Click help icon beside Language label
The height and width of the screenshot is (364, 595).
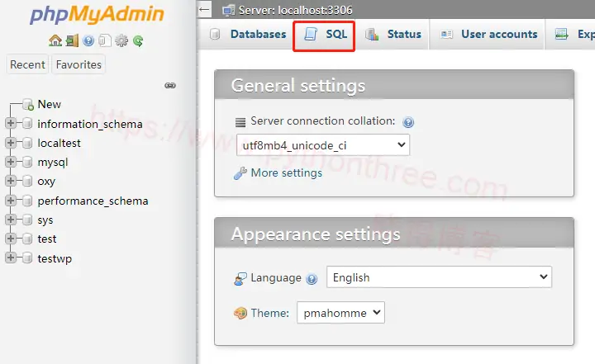pos(312,279)
